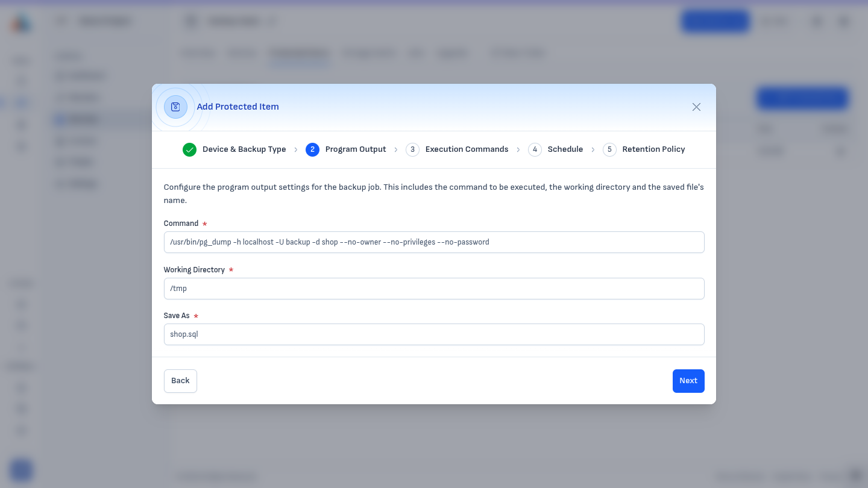Click the Command field label
Image resolution: width=868 pixels, height=488 pixels.
point(181,224)
